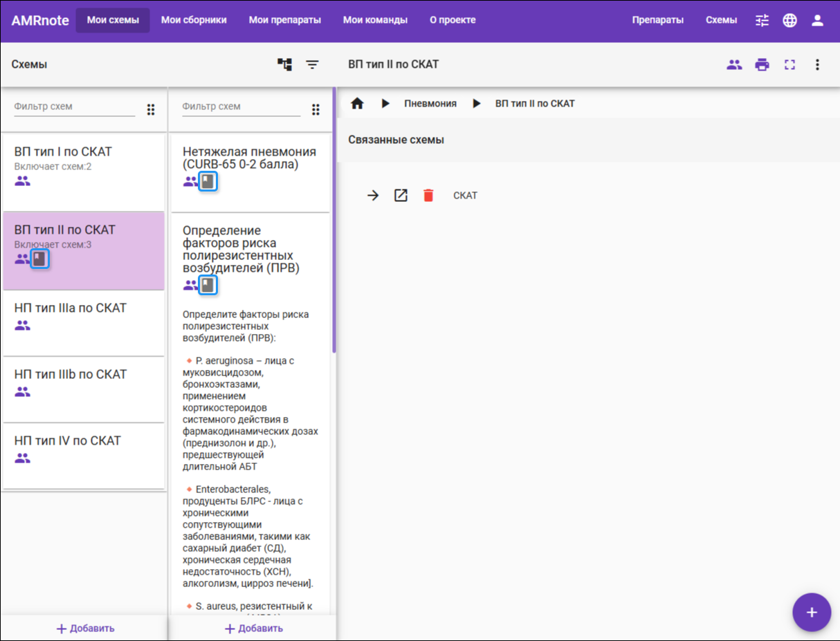Click the Связанные схемы heading
The width and height of the screenshot is (840, 641).
(396, 140)
